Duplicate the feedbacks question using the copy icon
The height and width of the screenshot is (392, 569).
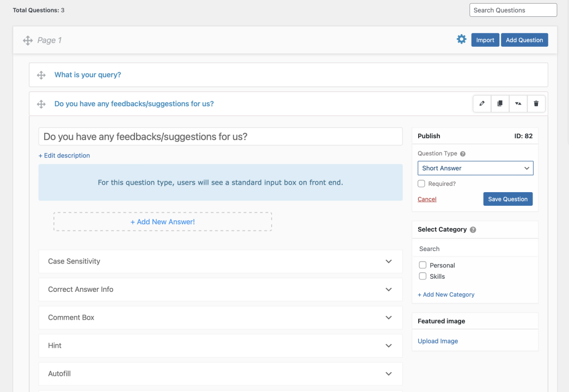pos(500,103)
